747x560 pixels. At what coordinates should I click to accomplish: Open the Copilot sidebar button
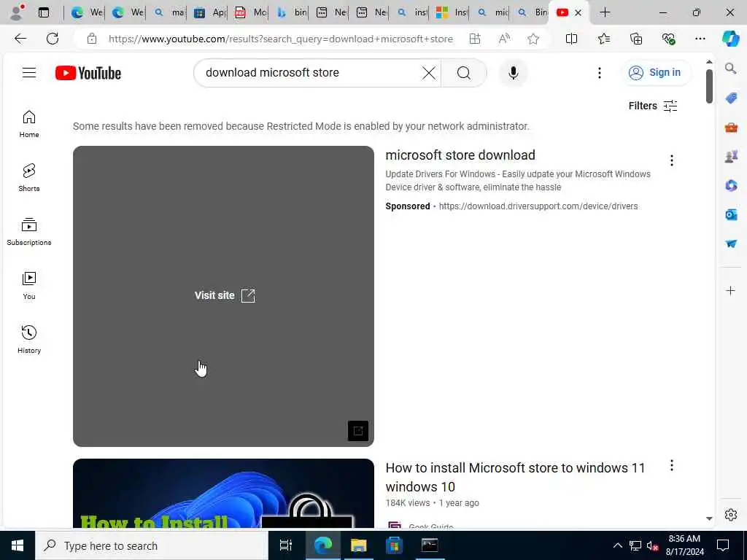(730, 39)
